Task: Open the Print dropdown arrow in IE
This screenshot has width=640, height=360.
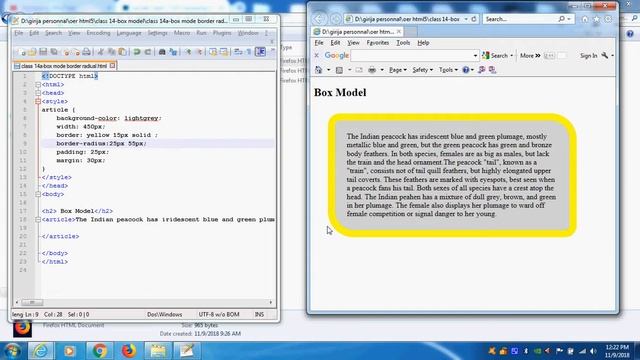Action: tap(382, 70)
